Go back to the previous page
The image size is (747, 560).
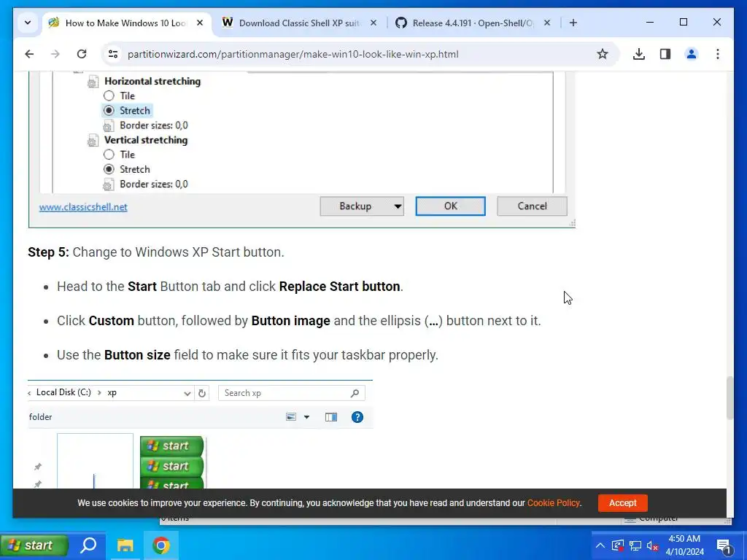[29, 54]
